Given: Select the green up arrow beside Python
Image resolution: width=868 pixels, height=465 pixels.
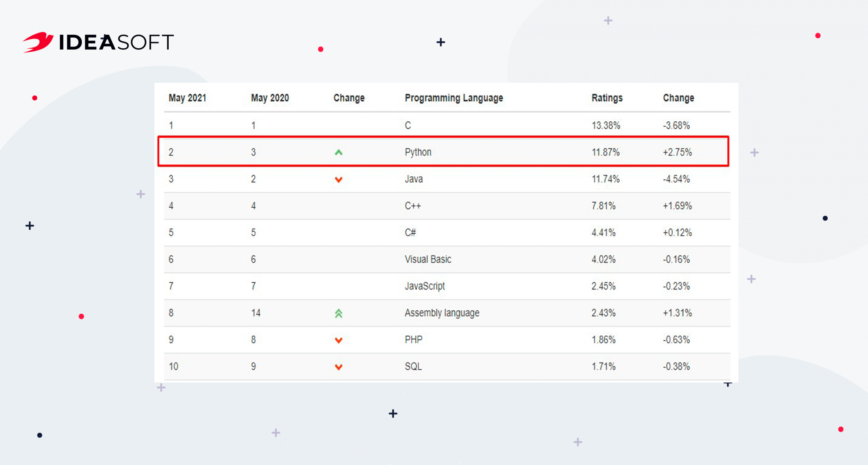Looking at the screenshot, I should click(339, 152).
